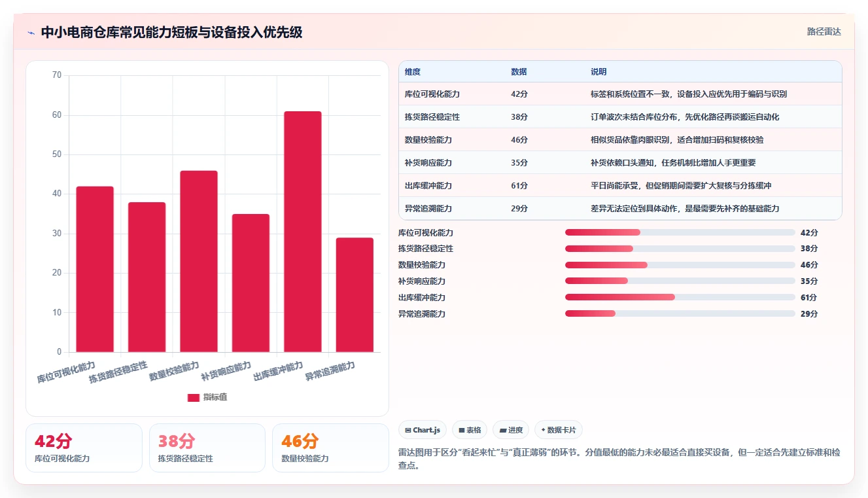
Task: Click the 异常追溯能力 bar in chart
Action: coord(355,294)
